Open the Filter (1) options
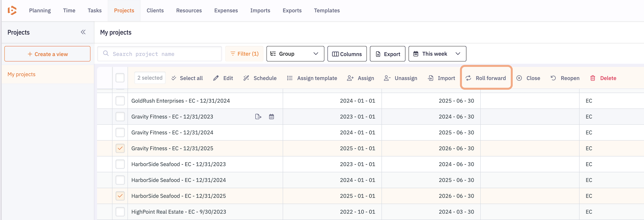The image size is (644, 220). point(244,54)
